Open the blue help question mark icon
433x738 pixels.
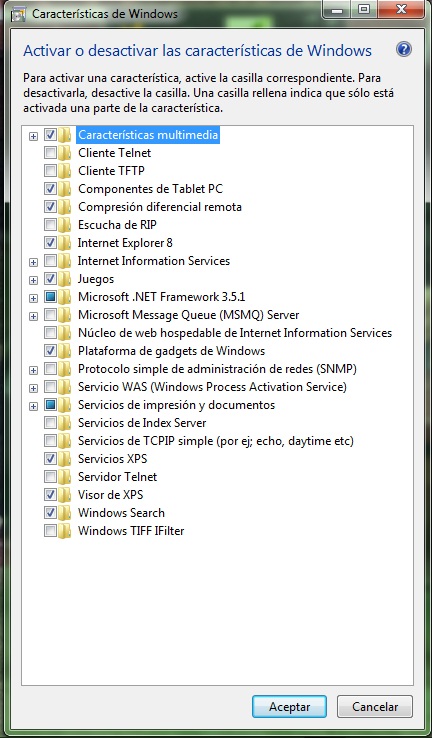pyautogui.click(x=404, y=49)
